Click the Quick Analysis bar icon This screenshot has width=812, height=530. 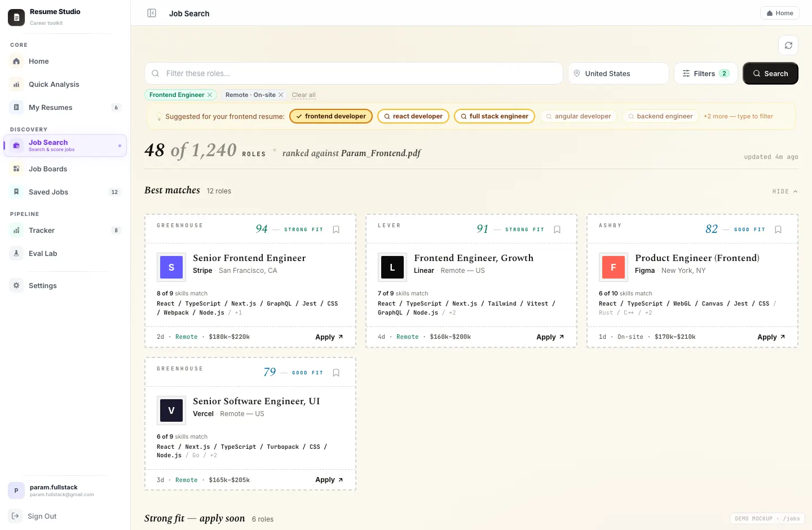click(16, 84)
